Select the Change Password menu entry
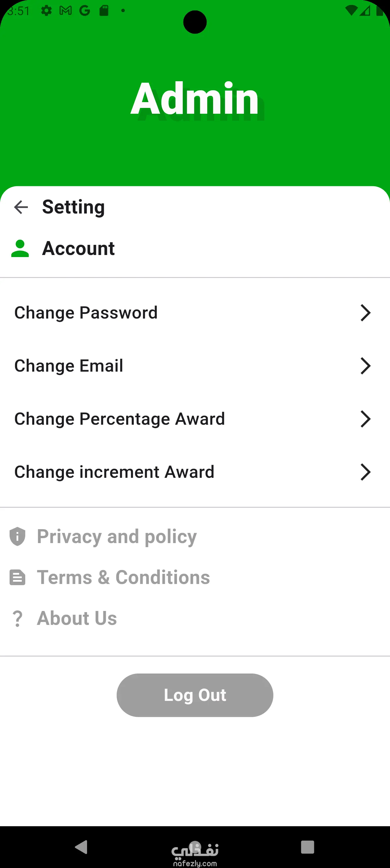390x868 pixels. pos(86,313)
